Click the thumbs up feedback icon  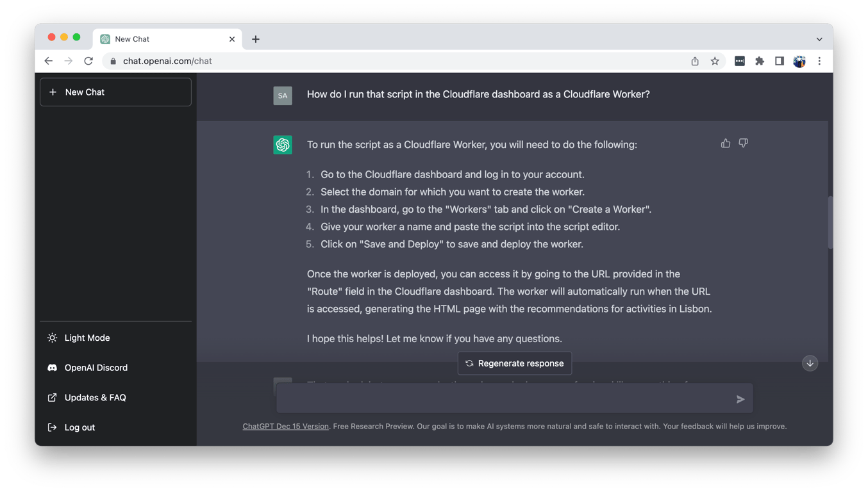coord(725,143)
